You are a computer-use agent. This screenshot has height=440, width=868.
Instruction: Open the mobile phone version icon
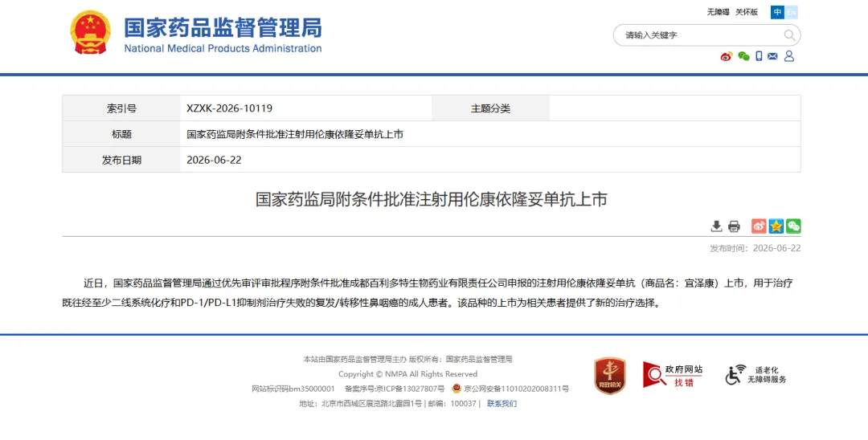coord(759,56)
